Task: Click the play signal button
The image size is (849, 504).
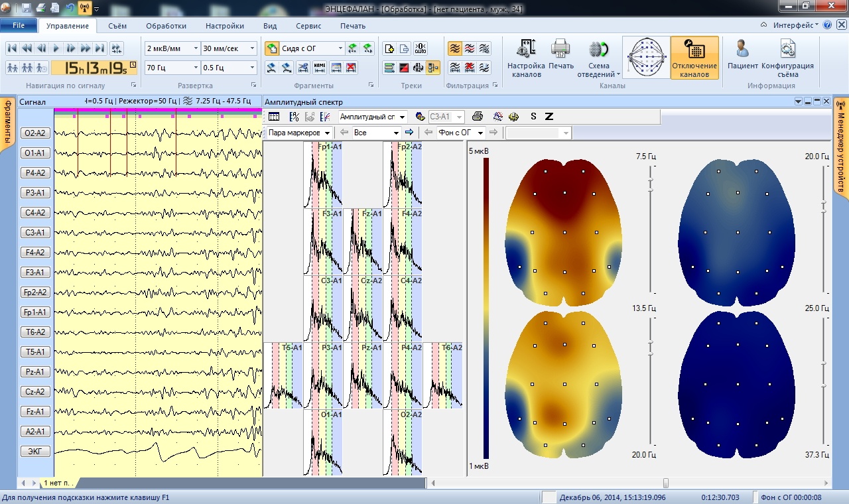Action: point(56,48)
